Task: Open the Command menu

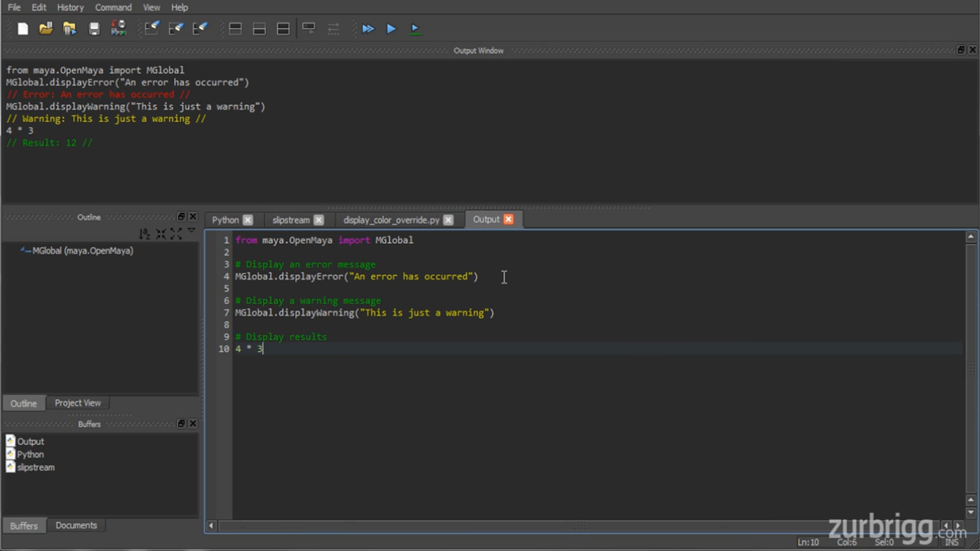Action: [x=114, y=7]
